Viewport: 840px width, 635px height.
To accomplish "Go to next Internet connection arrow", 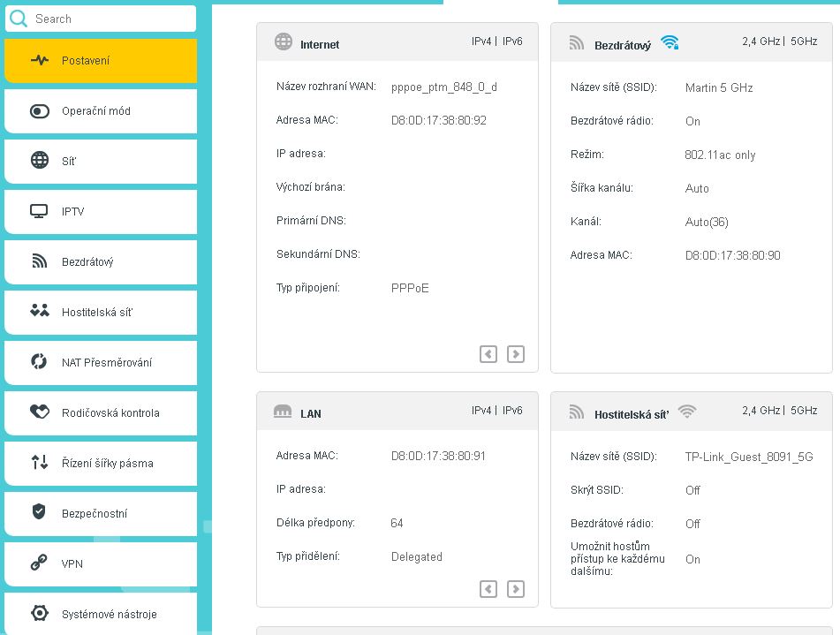I will pyautogui.click(x=516, y=354).
